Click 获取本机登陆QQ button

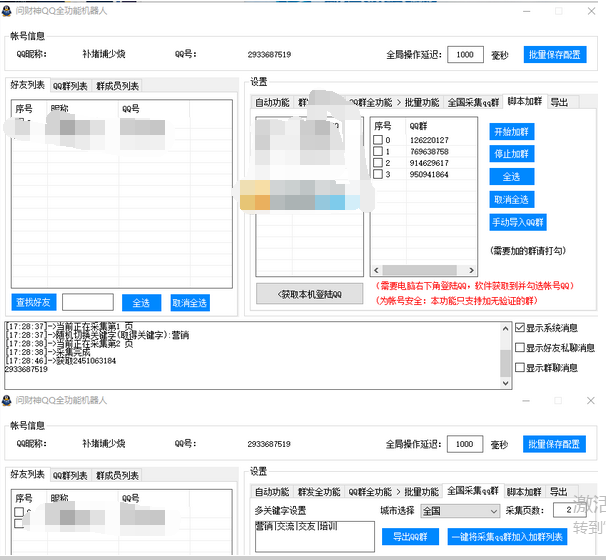310,294
